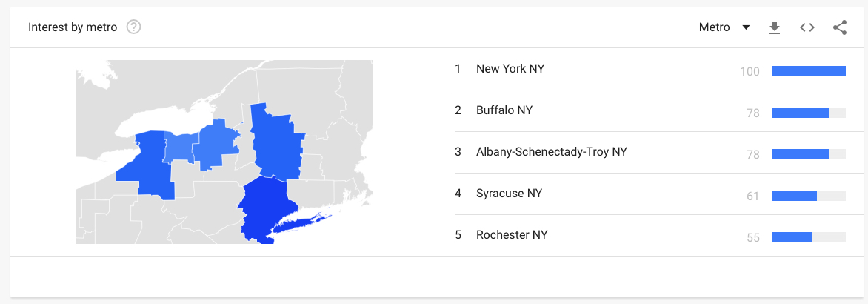Open the help icon beside Interest by metro

tap(133, 27)
